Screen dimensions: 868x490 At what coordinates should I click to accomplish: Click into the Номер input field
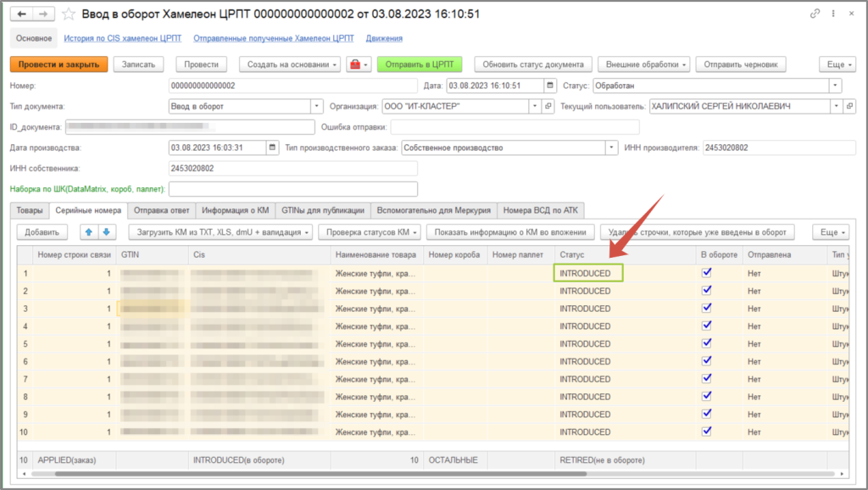(292, 86)
